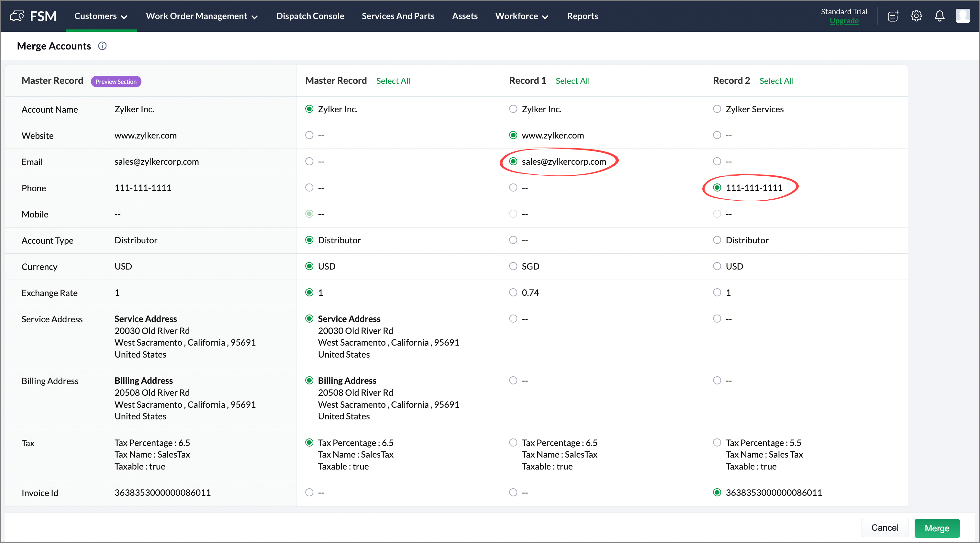The width and height of the screenshot is (980, 543).
Task: Expand the Customers dropdown menu
Action: click(101, 16)
